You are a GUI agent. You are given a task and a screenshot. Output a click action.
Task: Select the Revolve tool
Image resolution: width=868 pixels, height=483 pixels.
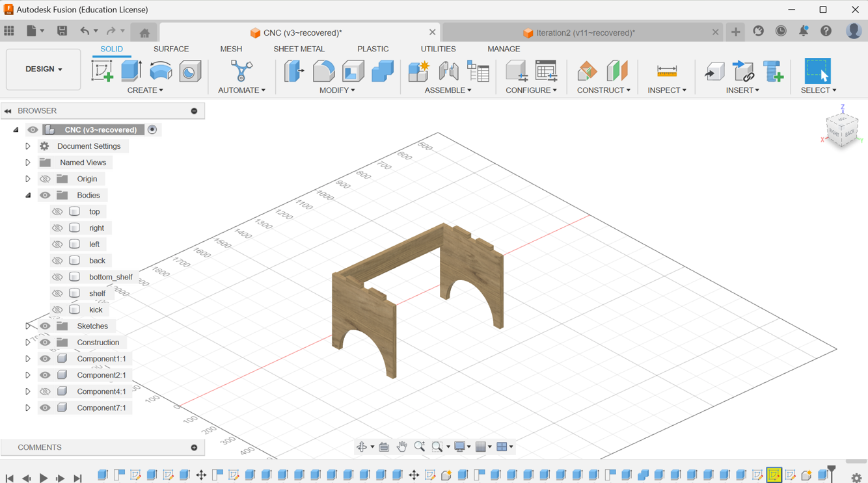point(161,71)
